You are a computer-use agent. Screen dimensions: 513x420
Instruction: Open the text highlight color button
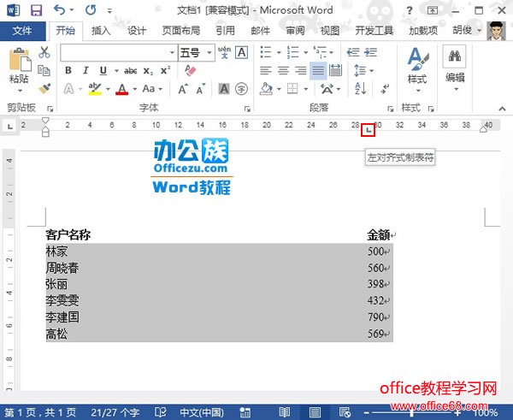(x=95, y=89)
